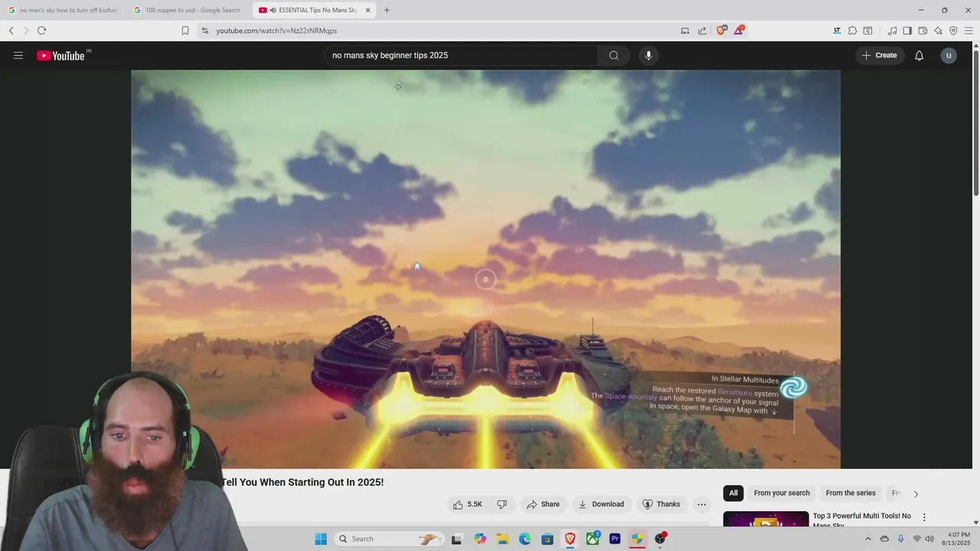This screenshot has height=551, width=980.
Task: Open OBS Studio from the taskbar
Action: pyautogui.click(x=660, y=539)
